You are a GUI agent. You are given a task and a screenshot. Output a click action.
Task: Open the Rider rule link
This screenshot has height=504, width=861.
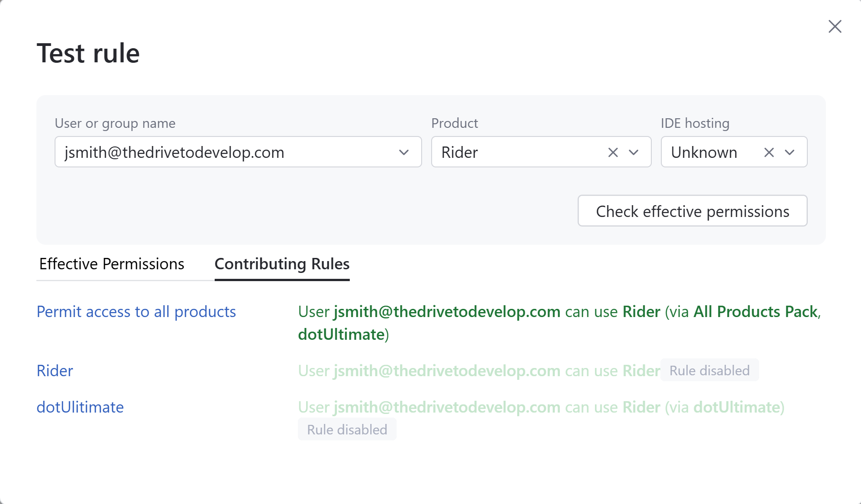(55, 371)
